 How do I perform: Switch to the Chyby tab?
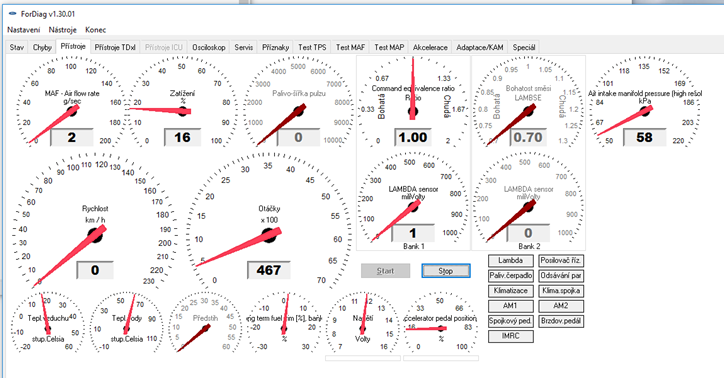pyautogui.click(x=42, y=47)
